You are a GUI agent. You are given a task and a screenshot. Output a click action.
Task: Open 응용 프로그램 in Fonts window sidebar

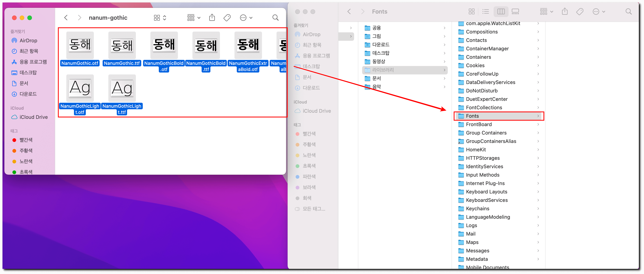pyautogui.click(x=312, y=56)
